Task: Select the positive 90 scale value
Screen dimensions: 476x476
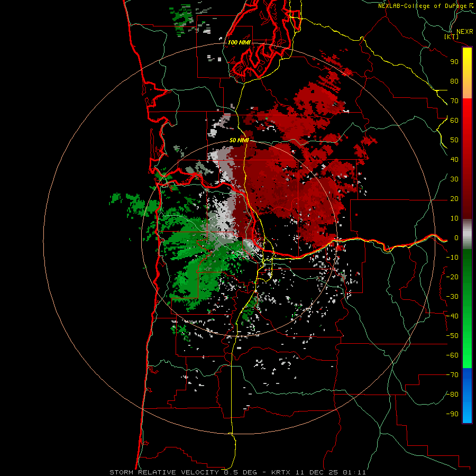Action: (x=454, y=62)
